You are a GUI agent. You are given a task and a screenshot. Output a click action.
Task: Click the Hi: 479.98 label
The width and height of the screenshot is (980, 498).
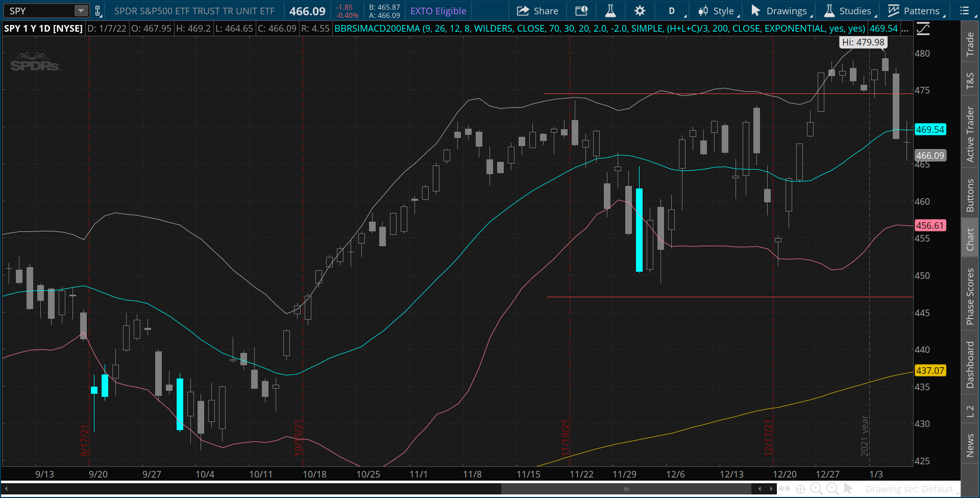coord(863,42)
